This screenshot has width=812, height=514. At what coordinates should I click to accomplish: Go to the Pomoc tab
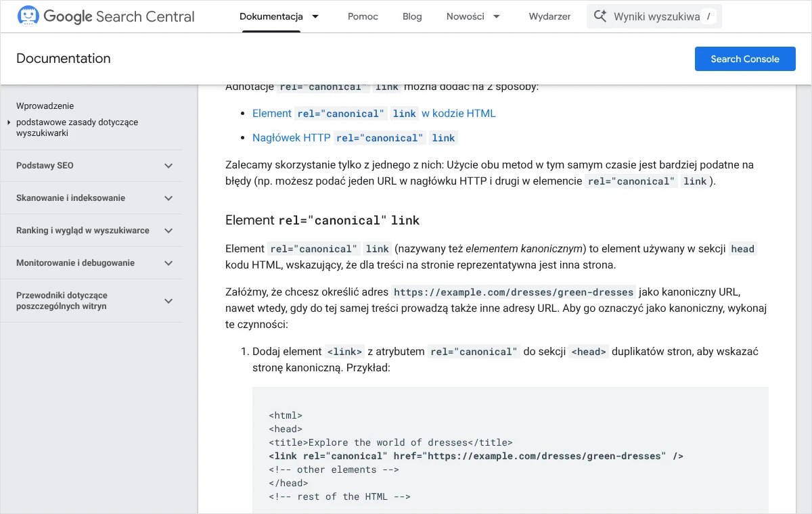coord(363,16)
